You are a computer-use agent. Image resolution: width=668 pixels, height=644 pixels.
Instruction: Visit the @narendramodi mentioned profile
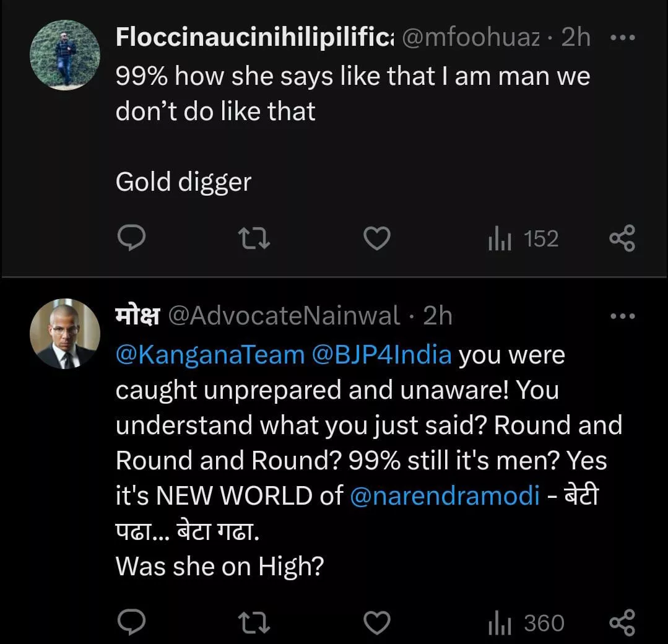click(445, 496)
